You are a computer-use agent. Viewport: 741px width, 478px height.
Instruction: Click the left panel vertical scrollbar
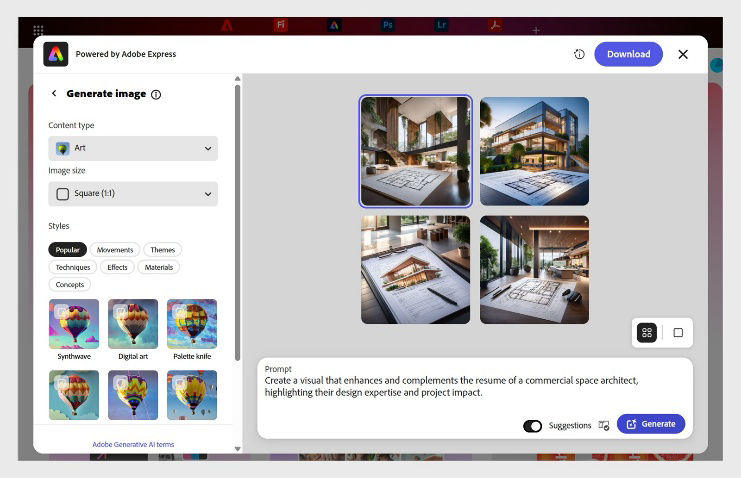(237, 222)
